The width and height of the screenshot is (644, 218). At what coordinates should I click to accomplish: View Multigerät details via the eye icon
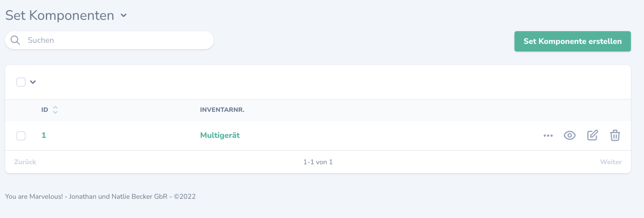(x=570, y=135)
